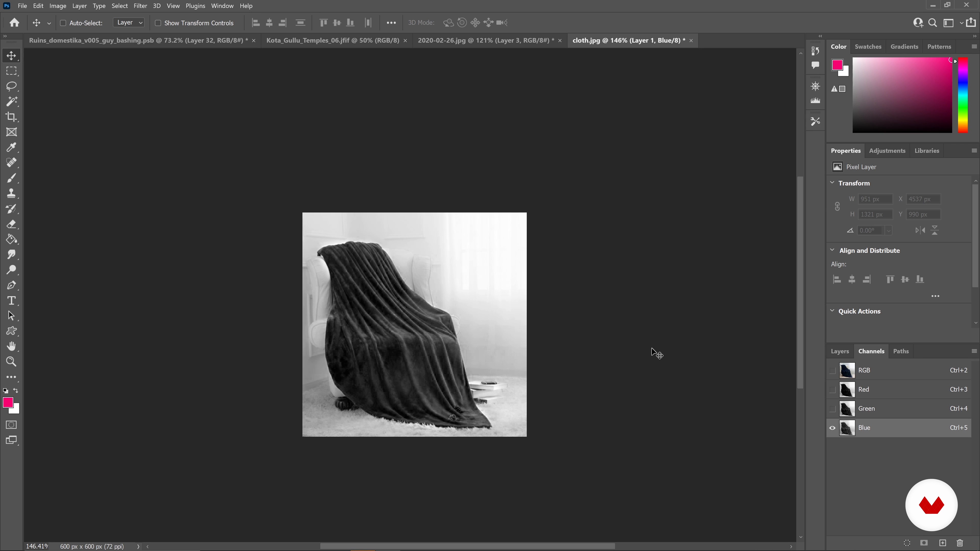Open the Search icon in top right
The width and height of the screenshot is (980, 551).
[x=933, y=23]
